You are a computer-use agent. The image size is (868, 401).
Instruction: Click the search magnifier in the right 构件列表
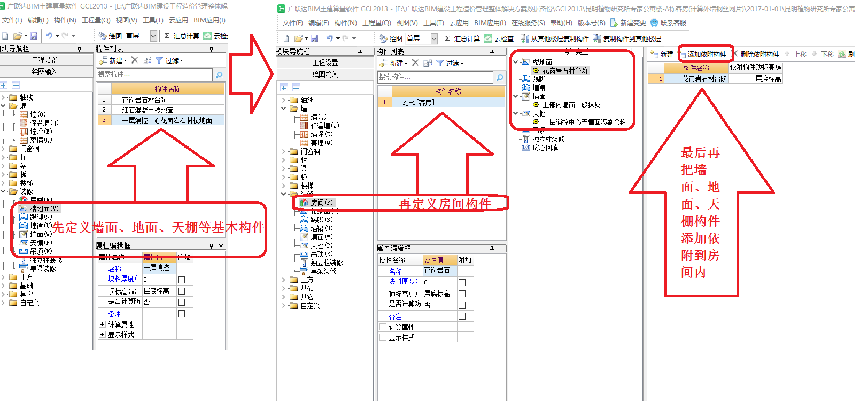[500, 78]
